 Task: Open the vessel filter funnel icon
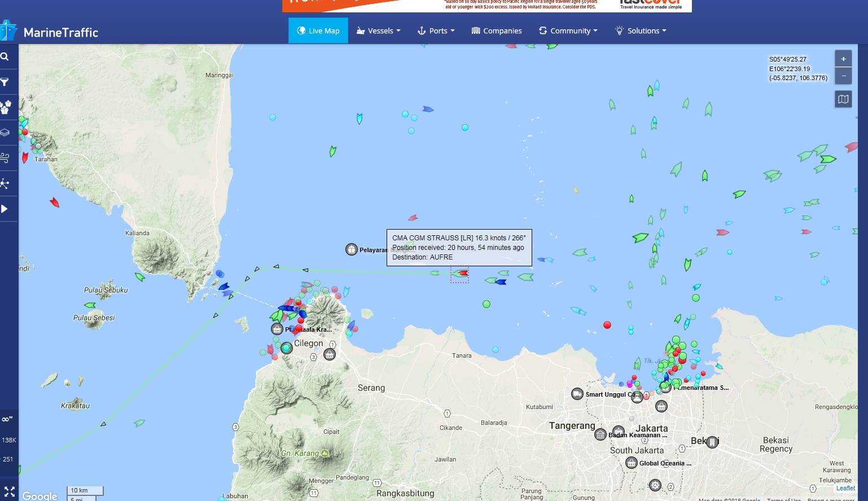5,82
